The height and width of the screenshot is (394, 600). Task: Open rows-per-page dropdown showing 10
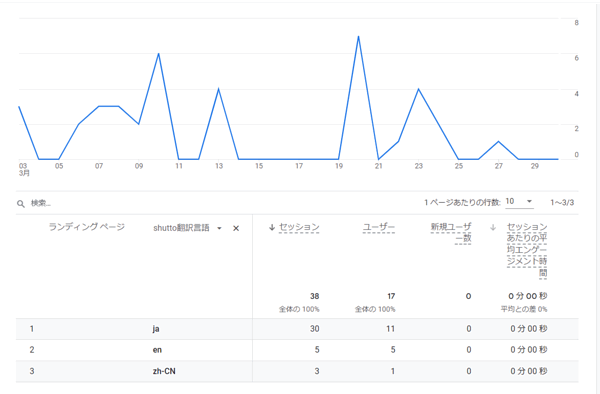coord(519,202)
